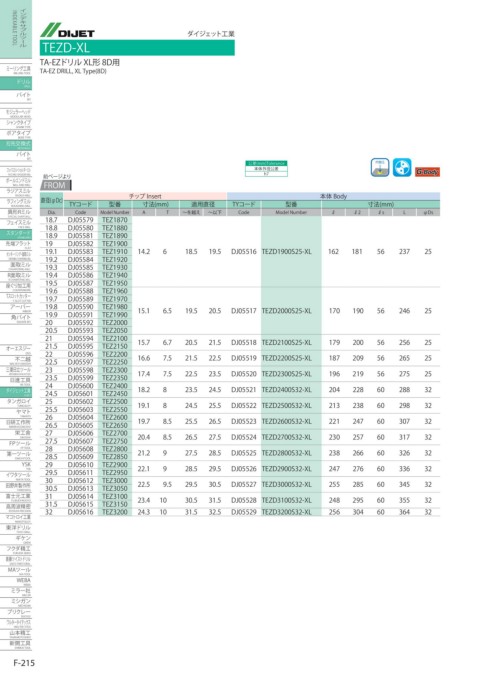480x677 pixels.
Task: Open the FPツール maker tab
Action: click(x=16, y=444)
